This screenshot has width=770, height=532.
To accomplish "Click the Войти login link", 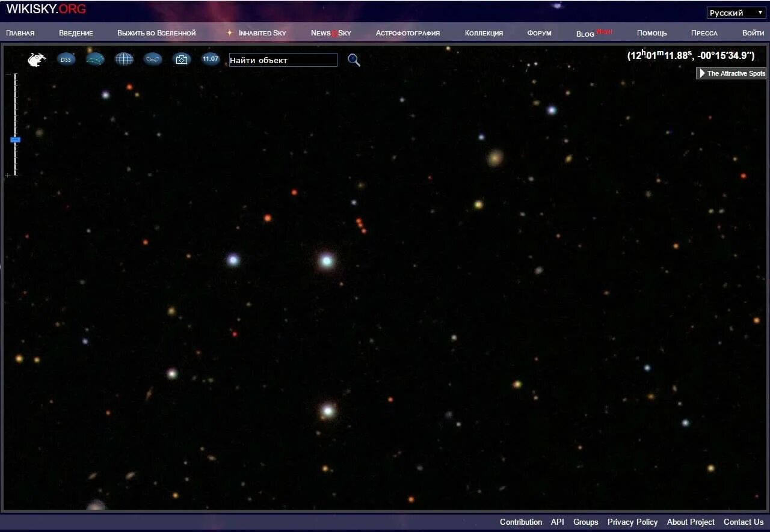I will (x=753, y=33).
